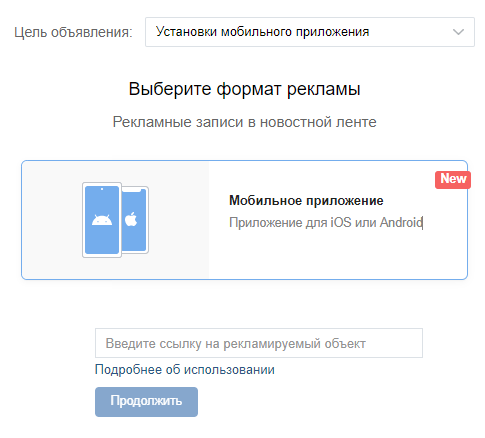Click the Android robot icon on the phone
The height and width of the screenshot is (438, 485).
(102, 220)
